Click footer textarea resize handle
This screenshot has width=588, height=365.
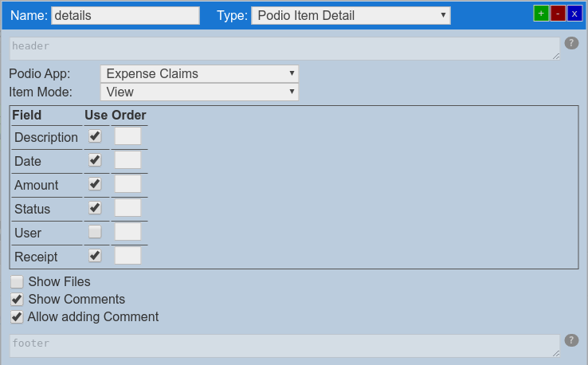pos(556,353)
